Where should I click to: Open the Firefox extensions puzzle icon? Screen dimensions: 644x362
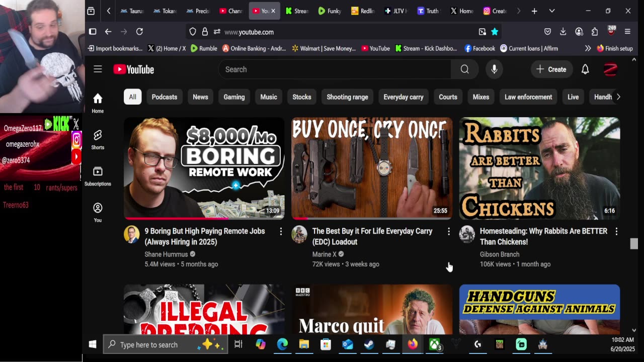pyautogui.click(x=595, y=32)
